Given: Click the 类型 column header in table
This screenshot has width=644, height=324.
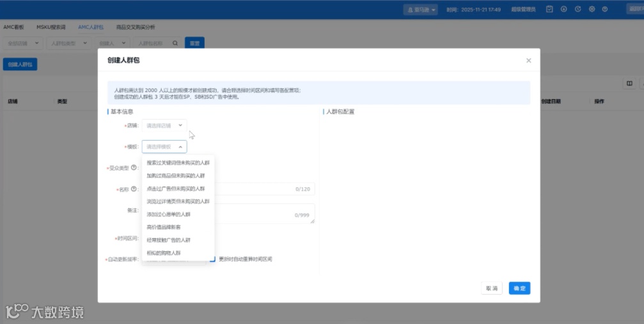Looking at the screenshot, I should coord(62,102).
